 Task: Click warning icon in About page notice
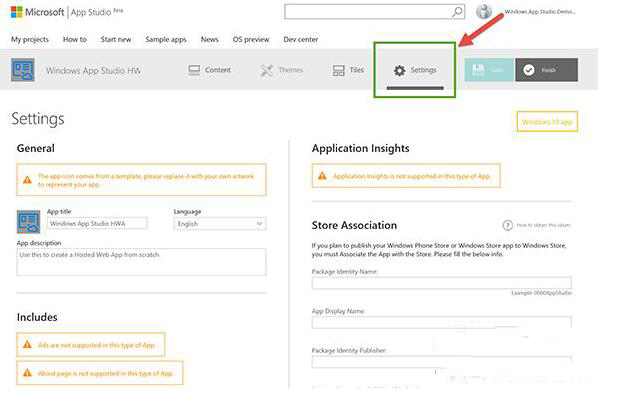pyautogui.click(x=27, y=373)
